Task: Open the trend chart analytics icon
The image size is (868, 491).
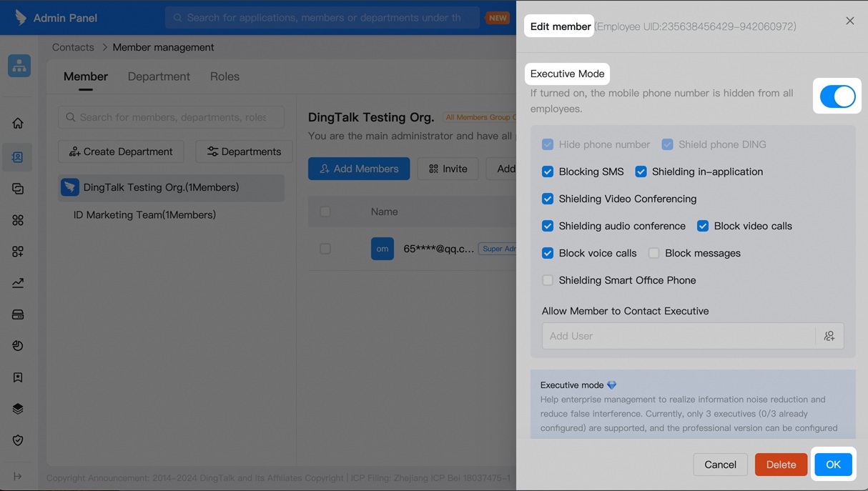Action: point(18,283)
